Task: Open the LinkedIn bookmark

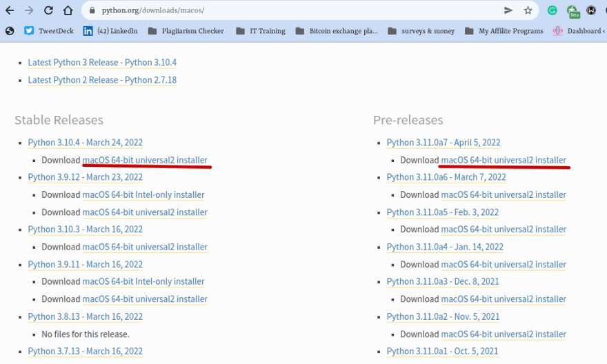Action: 110,31
